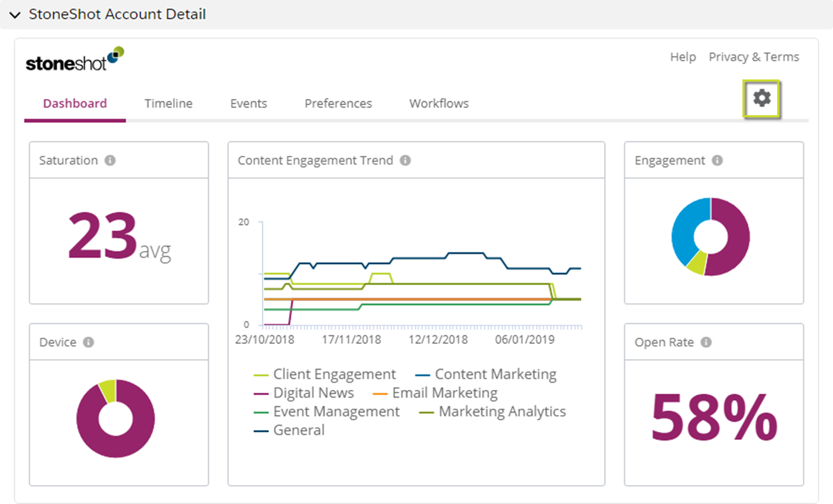Click the Open Rate info icon
The image size is (833, 504).
(x=706, y=342)
